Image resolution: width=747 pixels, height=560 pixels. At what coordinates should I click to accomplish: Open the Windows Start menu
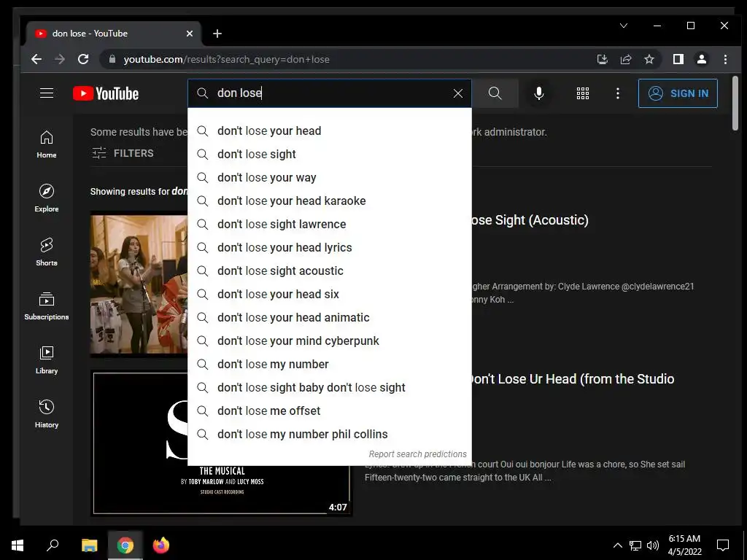[18, 545]
